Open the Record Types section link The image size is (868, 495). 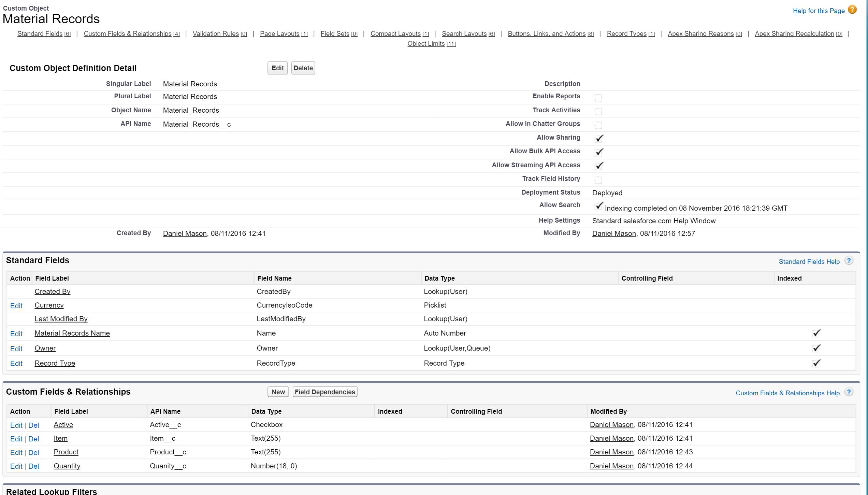click(x=626, y=34)
